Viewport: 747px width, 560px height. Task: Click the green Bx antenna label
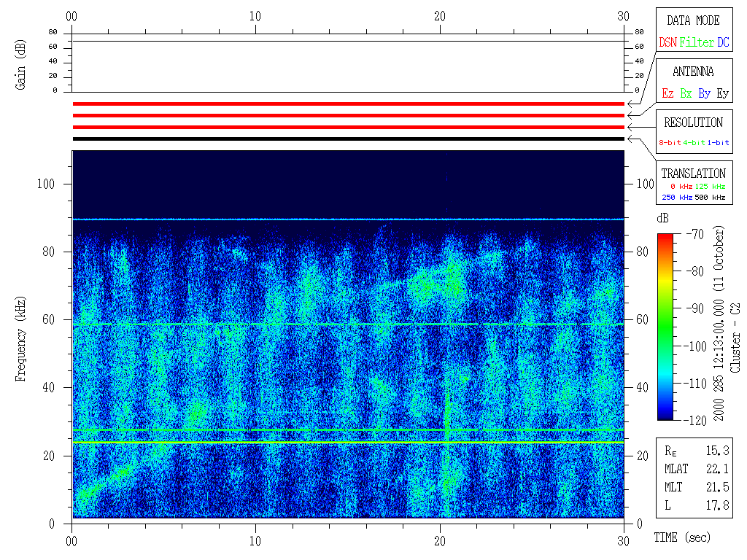686,93
